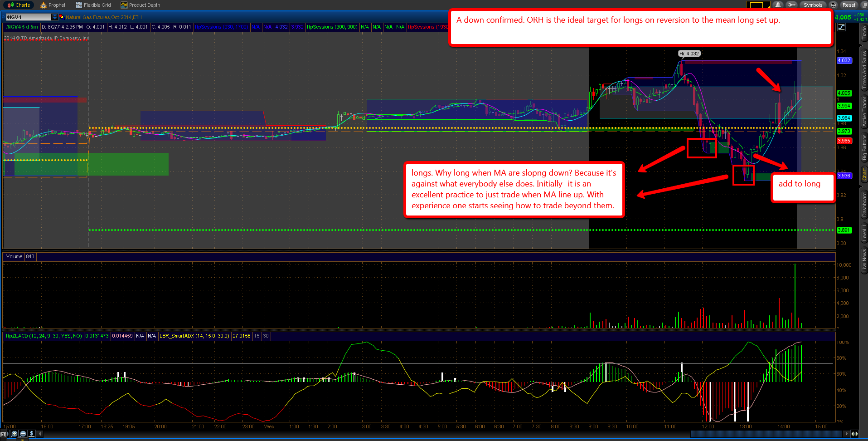This screenshot has height=441, width=868.
Task: Click the 3.936 blue price axis label
Action: (844, 176)
